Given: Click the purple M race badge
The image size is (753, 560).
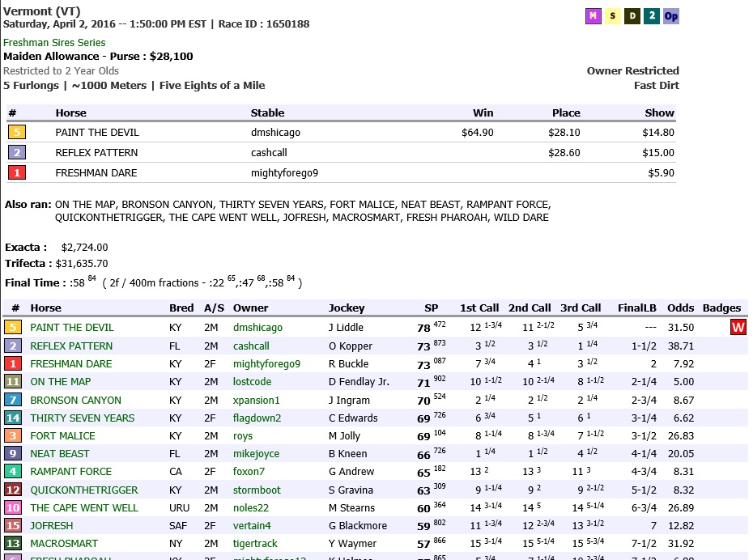Looking at the screenshot, I should 593,16.
